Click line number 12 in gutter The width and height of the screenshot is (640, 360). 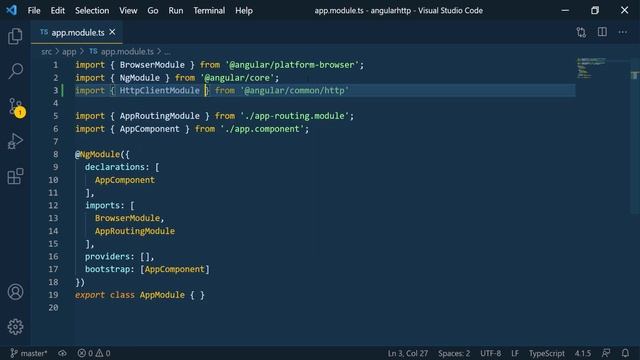tap(53, 205)
